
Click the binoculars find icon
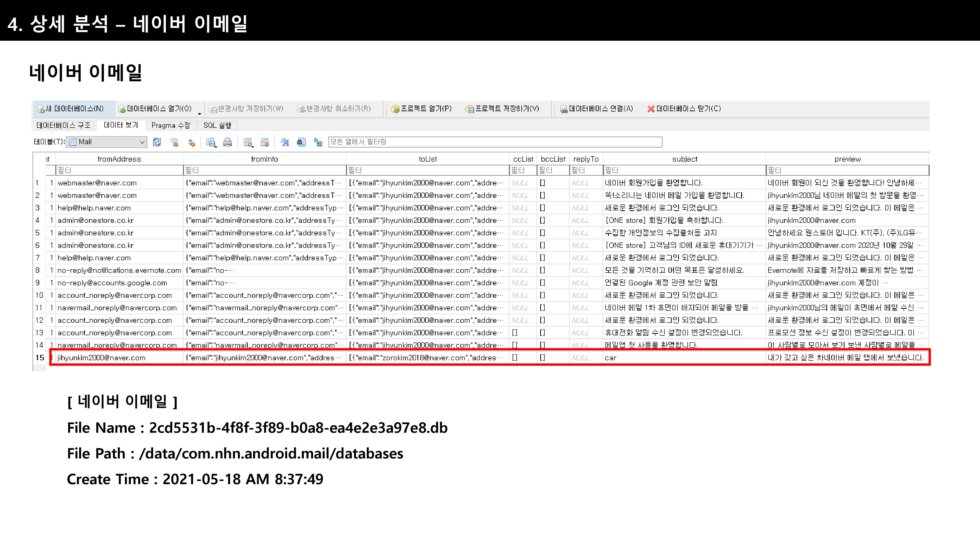point(301,142)
